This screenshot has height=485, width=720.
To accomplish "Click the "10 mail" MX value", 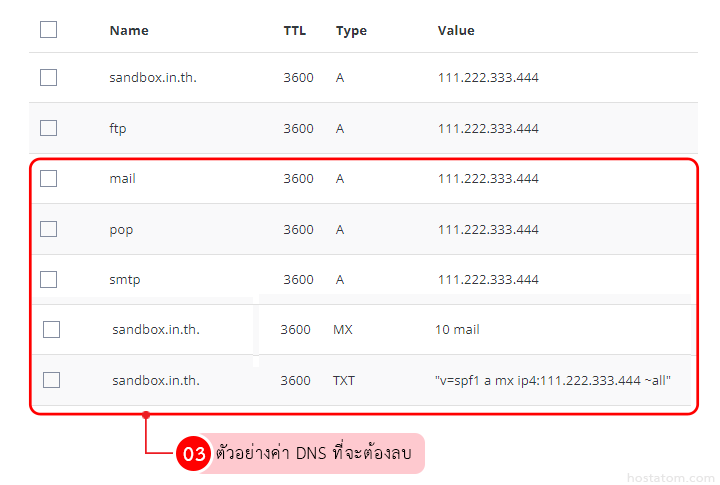I will coord(457,329).
